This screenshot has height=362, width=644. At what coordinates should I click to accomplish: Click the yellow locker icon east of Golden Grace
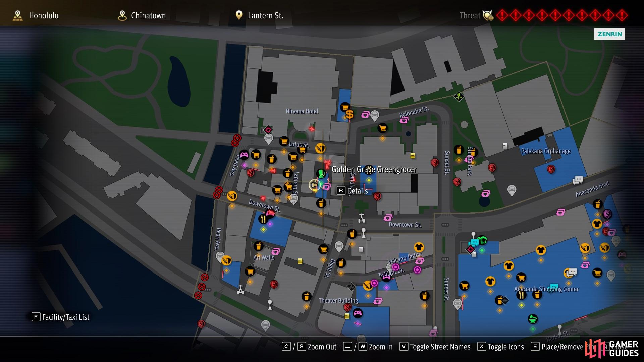(413, 155)
